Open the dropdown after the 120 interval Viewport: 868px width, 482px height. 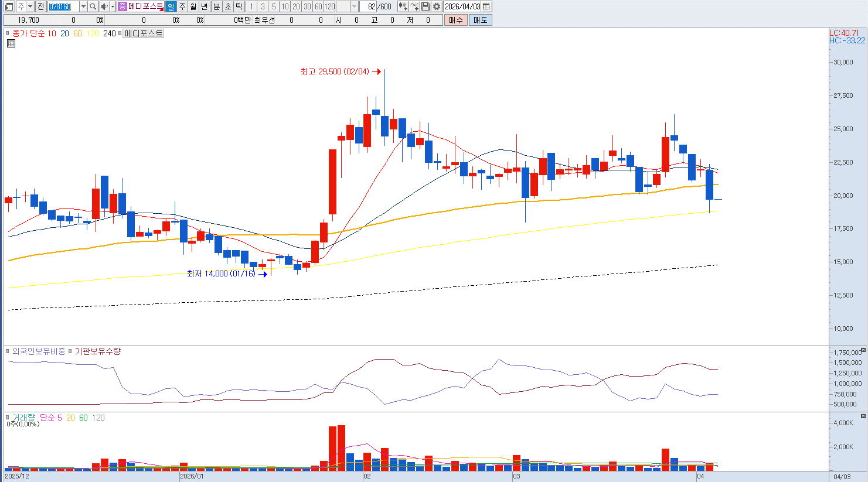[354, 6]
